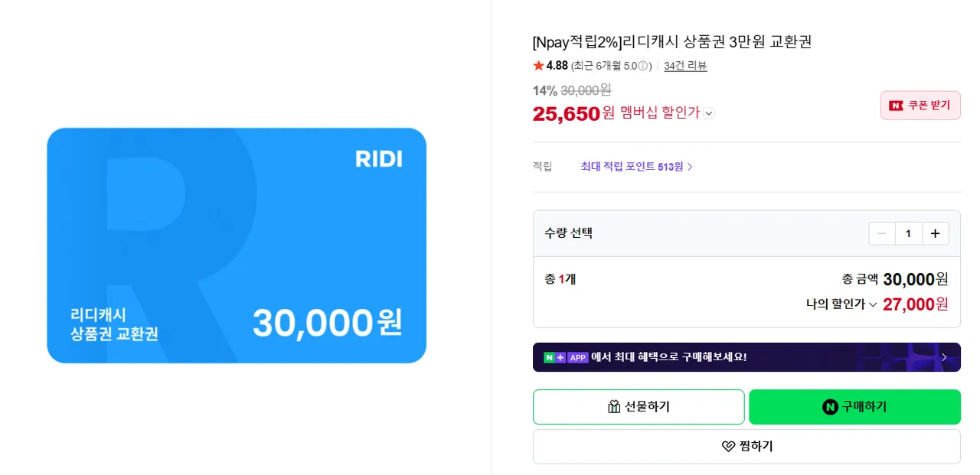The image size is (980, 475).
Task: Click the white RIDI logo on the card
Action: 378,159
